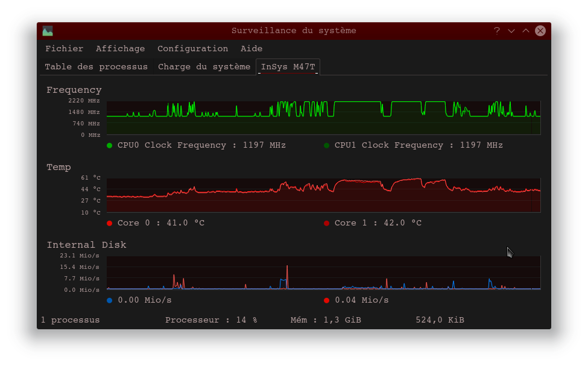The height and width of the screenshot is (366, 588).
Task: Click the 44 °C axis label
Action: point(90,189)
